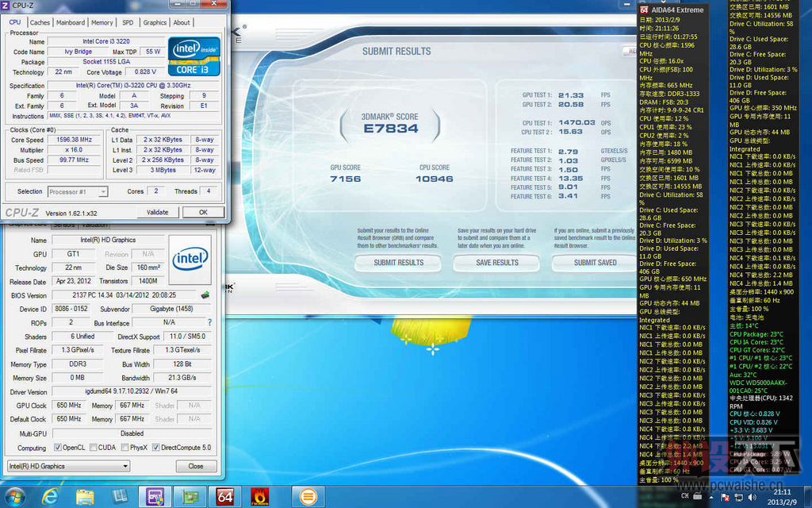Click the Multi-GPU field showing Disabled
Viewport: 812px width, 508px height.
tap(132, 433)
